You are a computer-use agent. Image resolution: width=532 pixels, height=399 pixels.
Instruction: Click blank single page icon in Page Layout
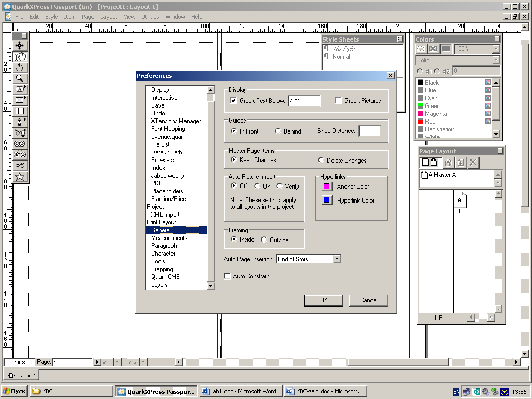coord(425,162)
